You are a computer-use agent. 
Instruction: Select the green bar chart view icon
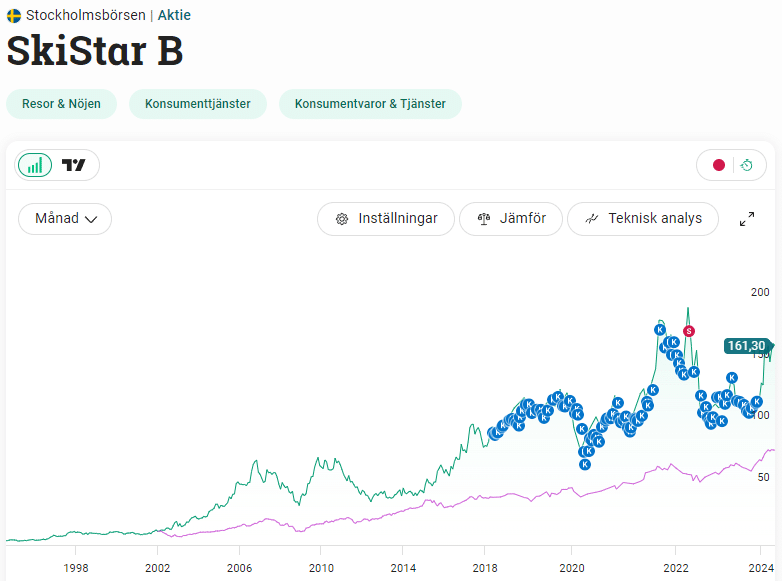point(35,165)
